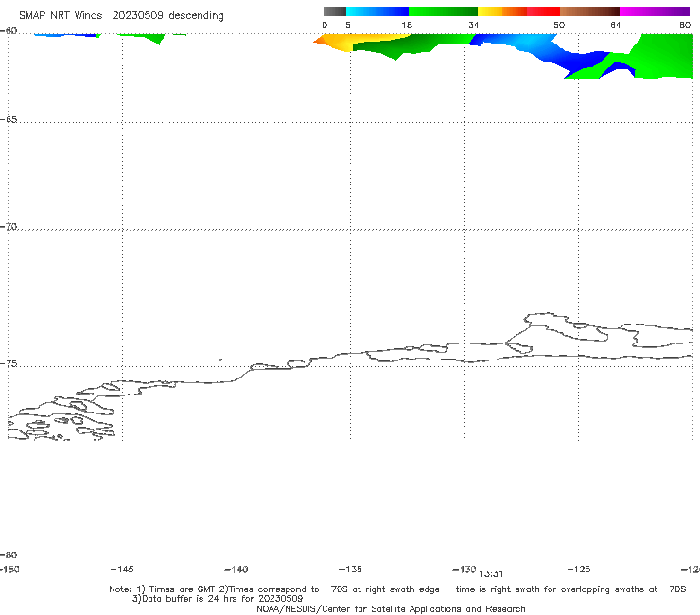Click the small blue wind patch near -148 longitude
The height and width of the screenshot is (615, 700).
[x=65, y=34]
